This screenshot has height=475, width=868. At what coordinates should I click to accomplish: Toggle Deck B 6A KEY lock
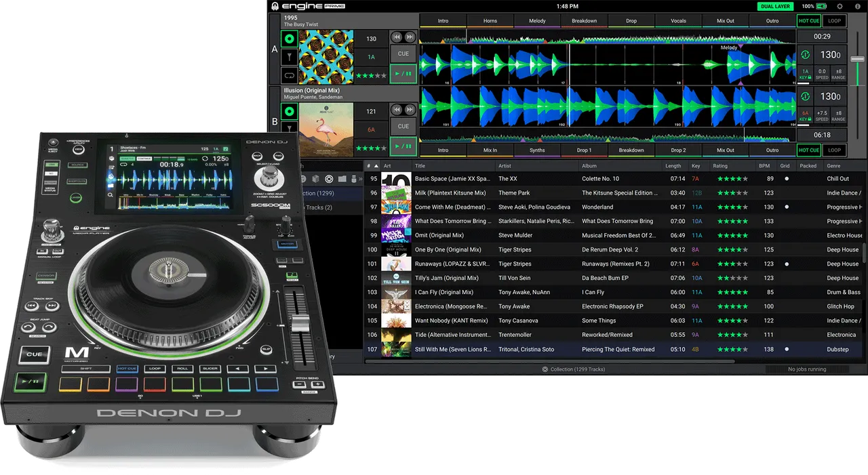806,116
